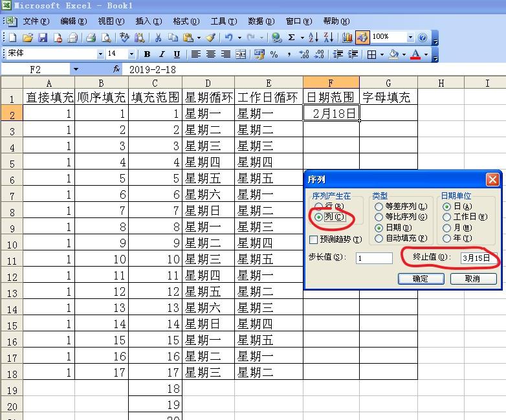
Task: Expand the Font Color dropdown arrow
Action: (426, 54)
